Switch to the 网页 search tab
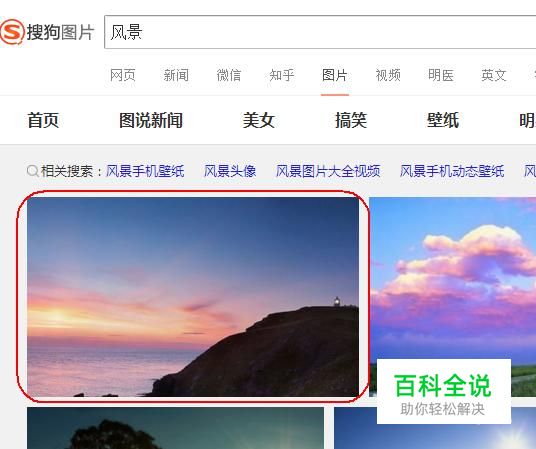 (x=123, y=75)
